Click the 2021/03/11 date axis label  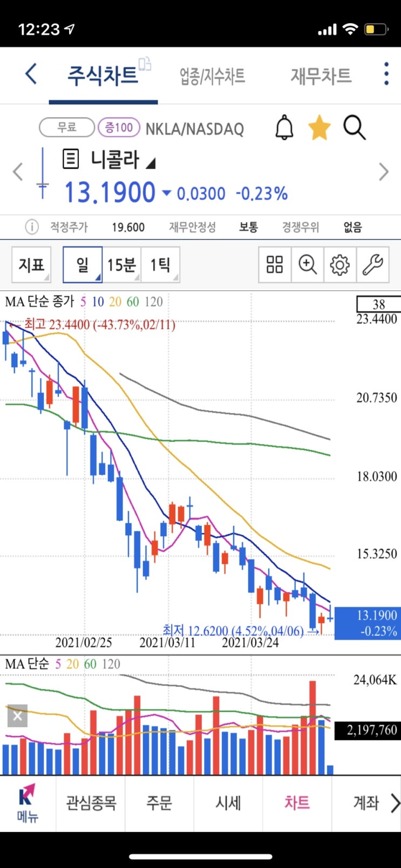167,643
